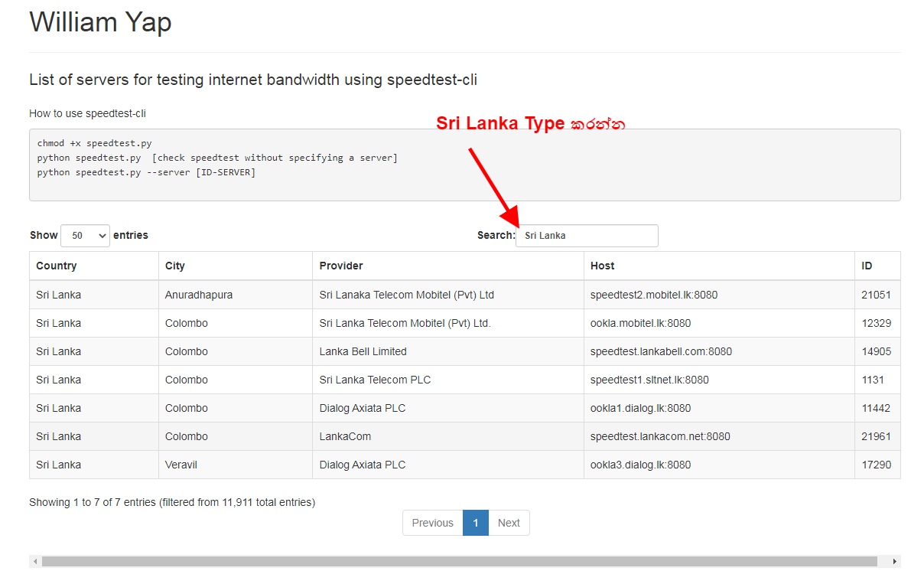Viewport: 924px width, 571px height.
Task: Sort table by Host column header
Action: (719, 266)
